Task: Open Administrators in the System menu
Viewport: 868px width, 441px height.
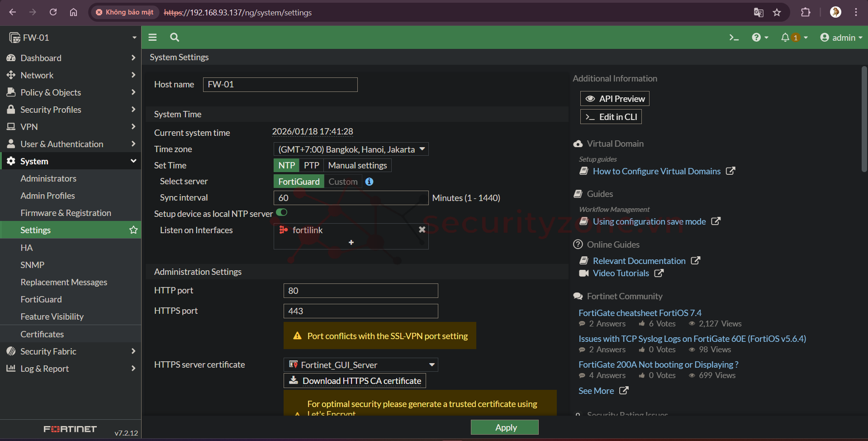Action: click(48, 178)
